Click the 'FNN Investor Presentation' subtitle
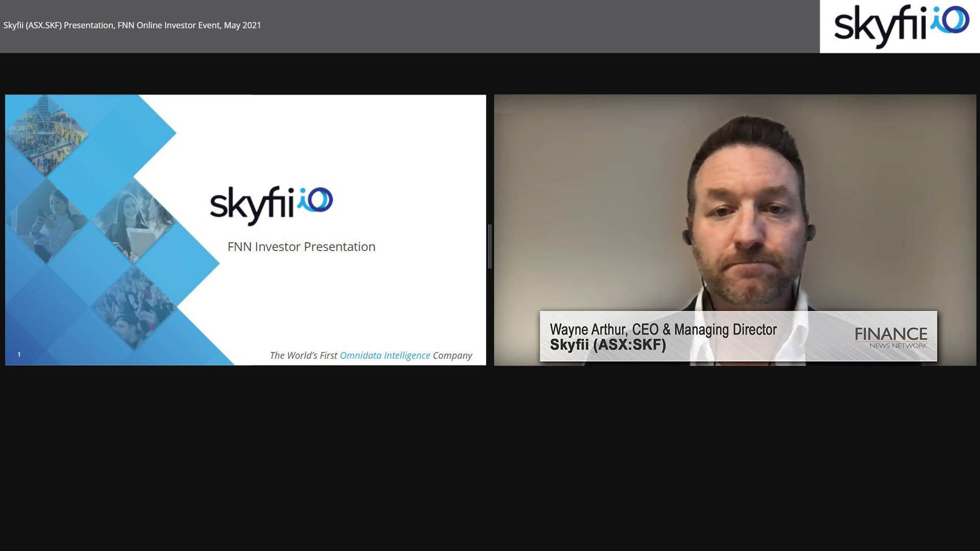 (x=301, y=247)
